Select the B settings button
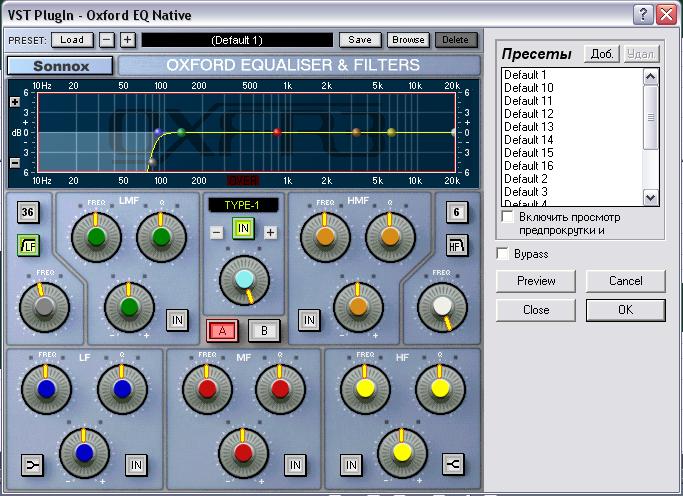The image size is (683, 496). coord(264,331)
